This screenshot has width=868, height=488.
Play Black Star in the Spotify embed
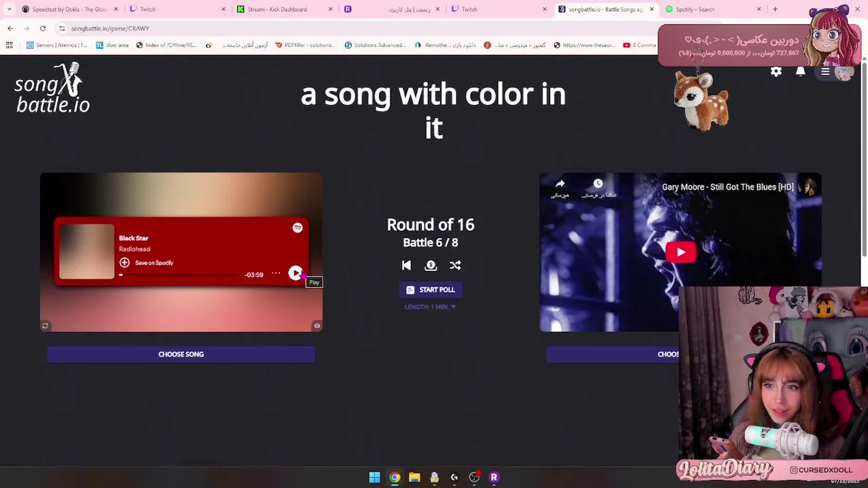click(296, 272)
